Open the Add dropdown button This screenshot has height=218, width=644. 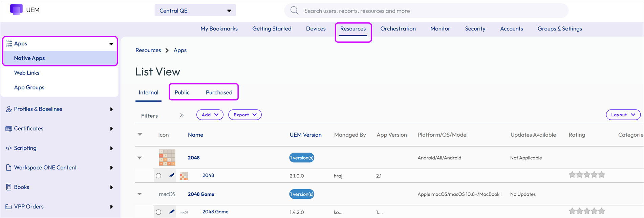tap(210, 115)
